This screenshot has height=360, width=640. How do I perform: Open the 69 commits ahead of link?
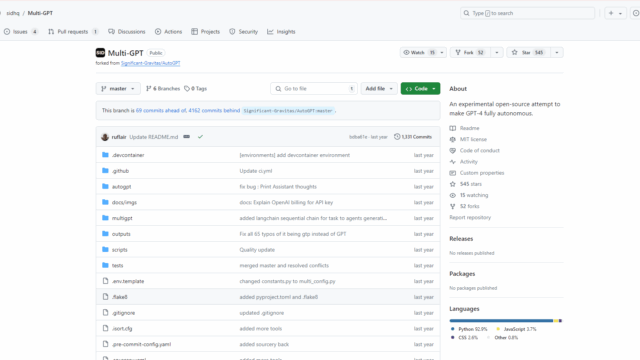(x=161, y=111)
